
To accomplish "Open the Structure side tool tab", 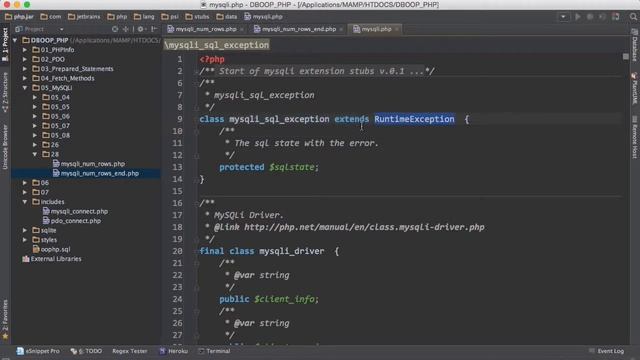I will click(x=5, y=92).
